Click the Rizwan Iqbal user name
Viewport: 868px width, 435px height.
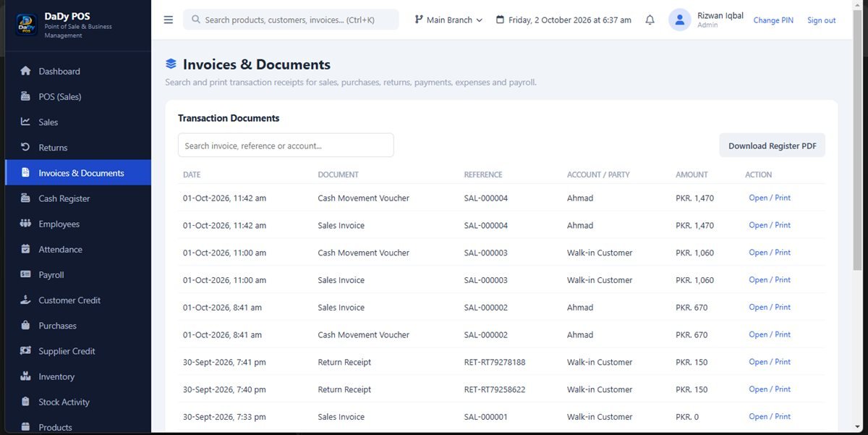tap(720, 15)
